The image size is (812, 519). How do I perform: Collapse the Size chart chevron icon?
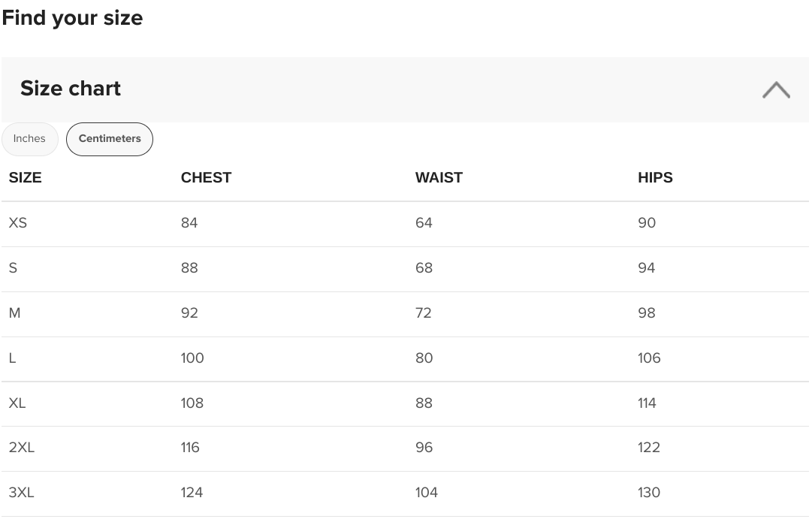point(776,89)
